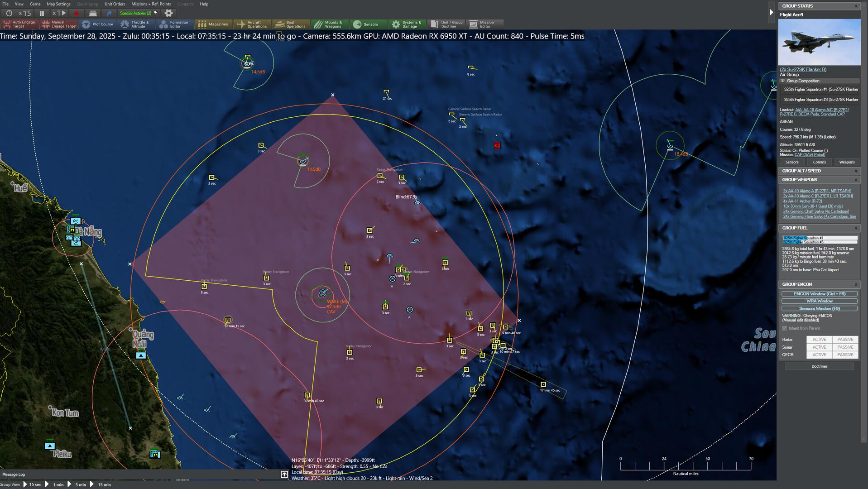Collapse the GROUP FUEL section

(x=856, y=228)
